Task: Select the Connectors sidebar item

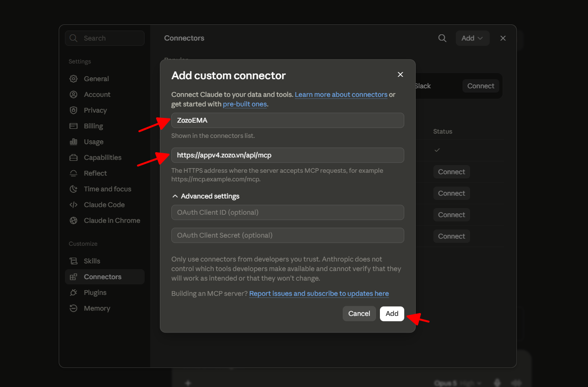Action: 105,277
